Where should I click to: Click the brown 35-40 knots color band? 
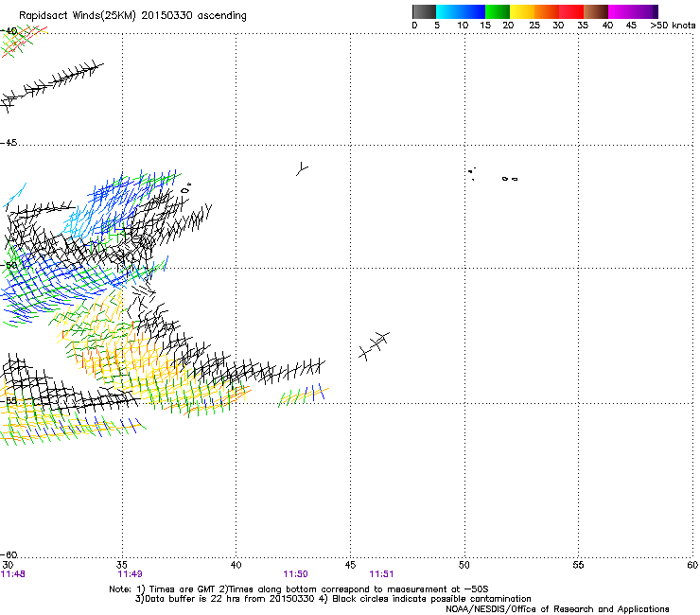pyautogui.click(x=596, y=11)
